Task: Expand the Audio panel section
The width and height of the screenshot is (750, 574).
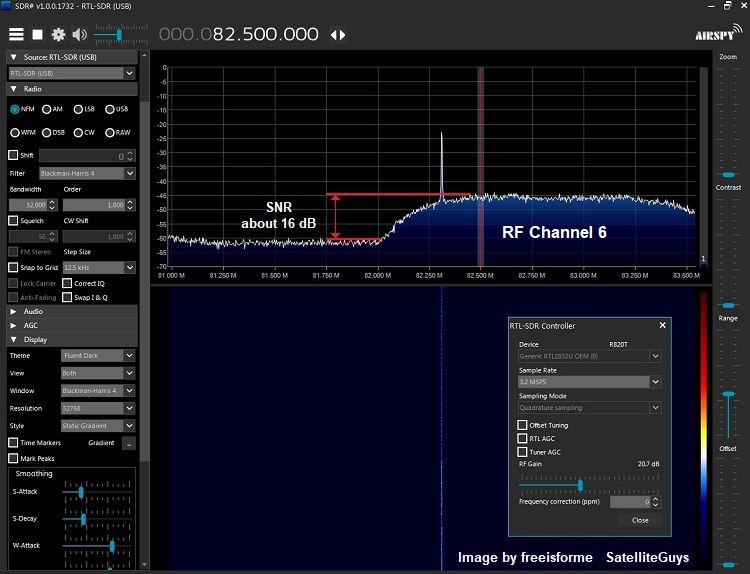Action: click(33, 311)
